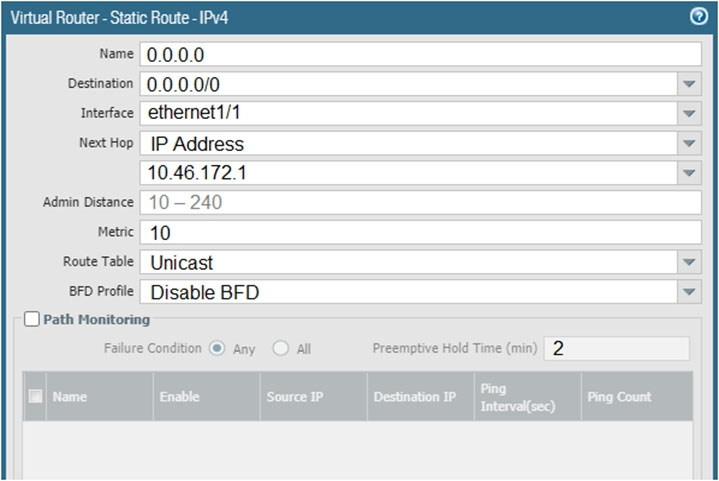The image size is (719, 481).
Task: Click the Interface field ethernet1/1
Action: click(x=409, y=113)
